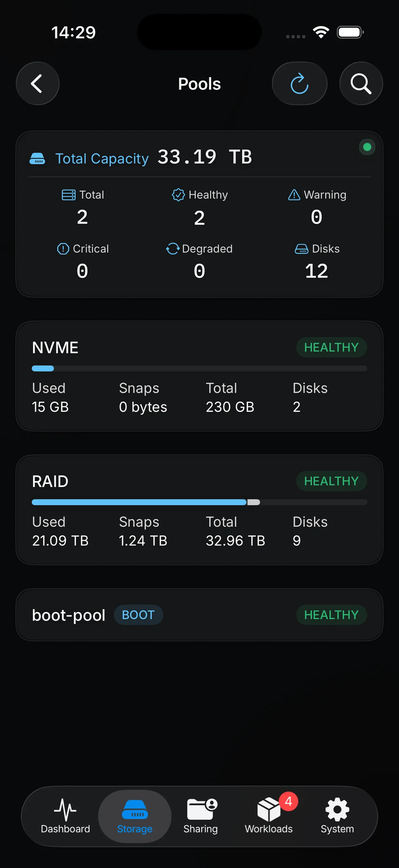This screenshot has height=868, width=399.
Task: Open the RAID pool details
Action: (199, 510)
